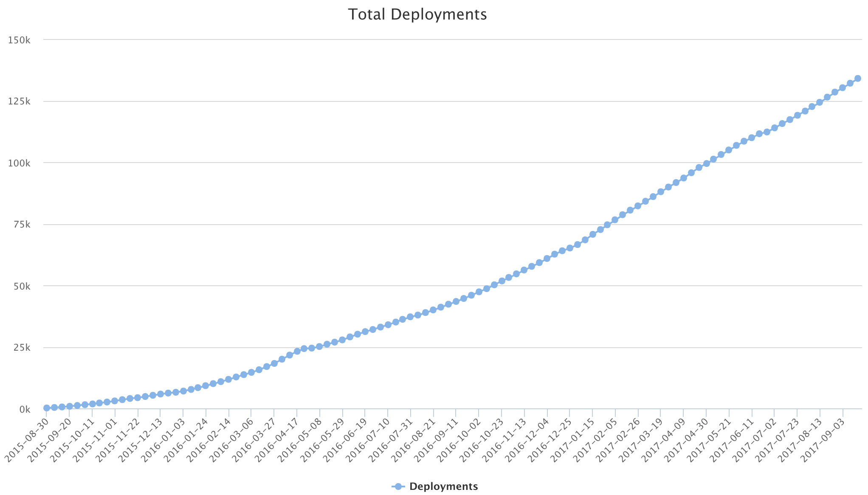Click the 50k y-axis label
The image size is (868, 495).
(21, 286)
